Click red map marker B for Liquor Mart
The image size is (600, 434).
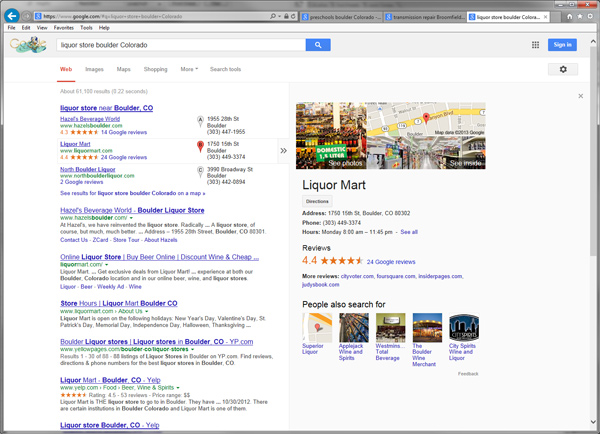click(200, 147)
